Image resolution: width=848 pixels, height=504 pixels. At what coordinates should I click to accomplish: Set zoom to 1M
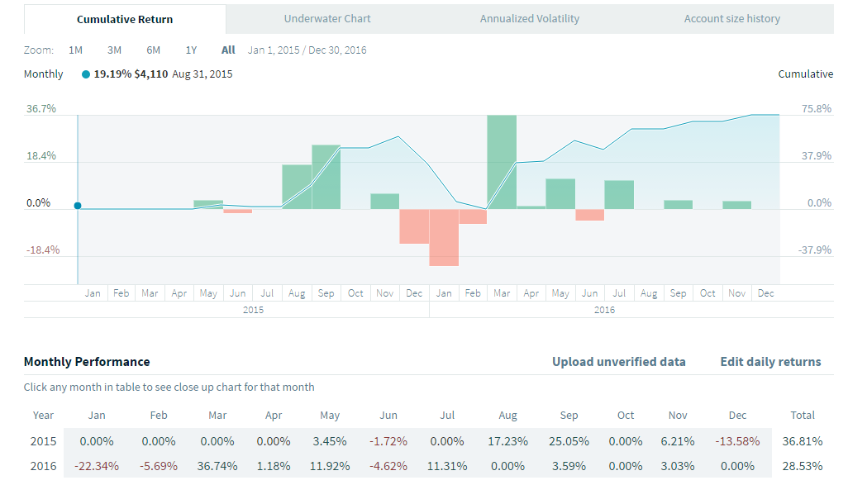tap(75, 50)
